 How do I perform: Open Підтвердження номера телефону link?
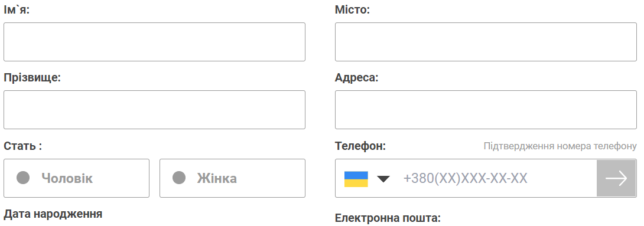click(x=560, y=146)
